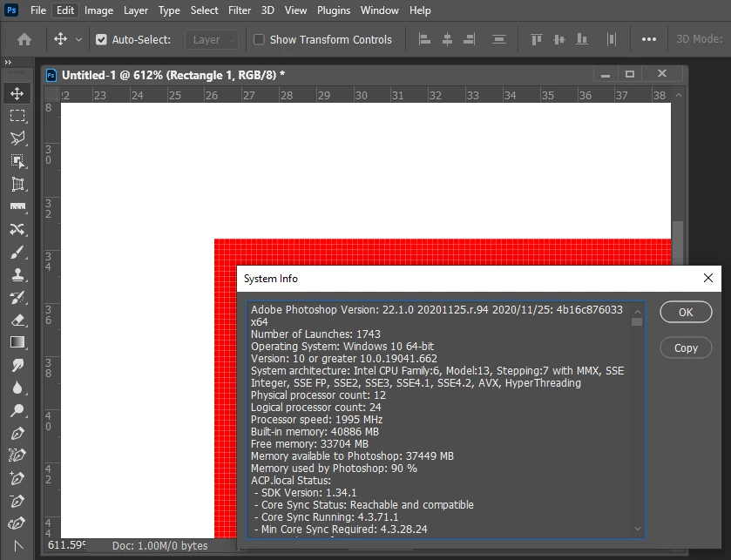Image resolution: width=731 pixels, height=560 pixels.
Task: Select the Blur tool droplet icon
Action: [x=17, y=388]
